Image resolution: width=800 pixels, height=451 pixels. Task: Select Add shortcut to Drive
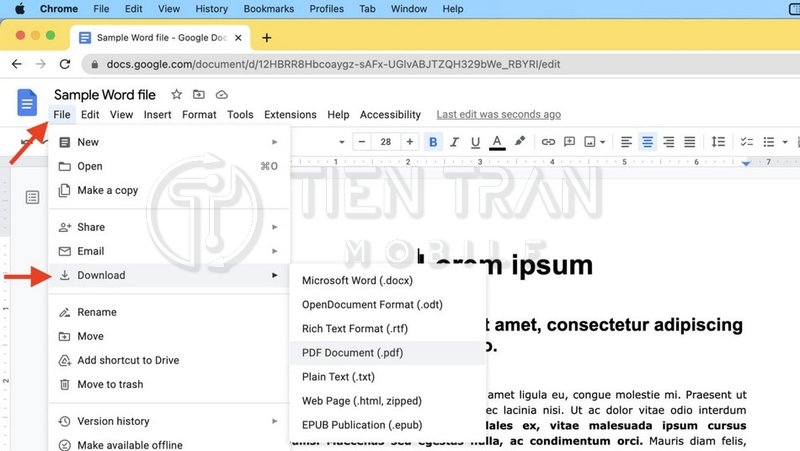pyautogui.click(x=169, y=360)
